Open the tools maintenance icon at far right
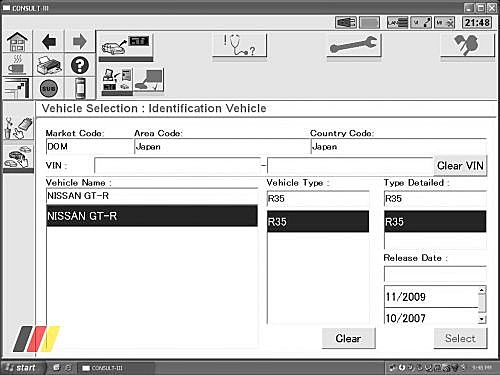Screen dimensions: 500x375 [467, 45]
